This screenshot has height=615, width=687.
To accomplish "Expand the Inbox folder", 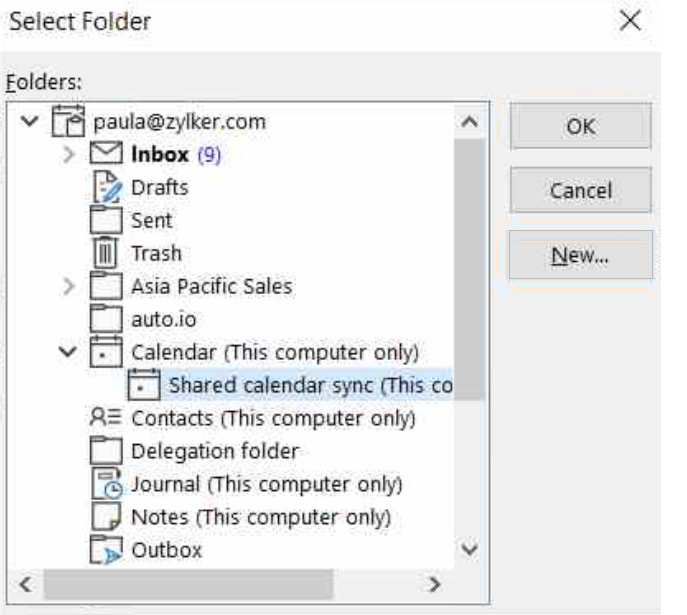I will click(69, 156).
